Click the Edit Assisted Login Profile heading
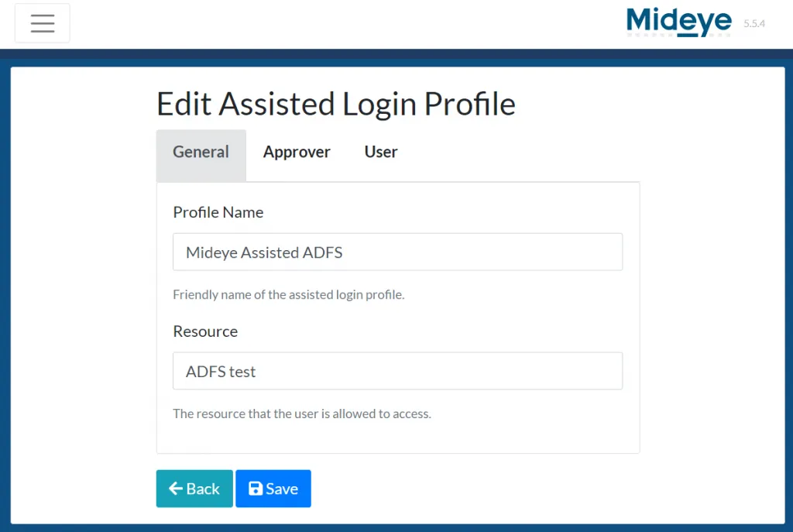 tap(335, 103)
